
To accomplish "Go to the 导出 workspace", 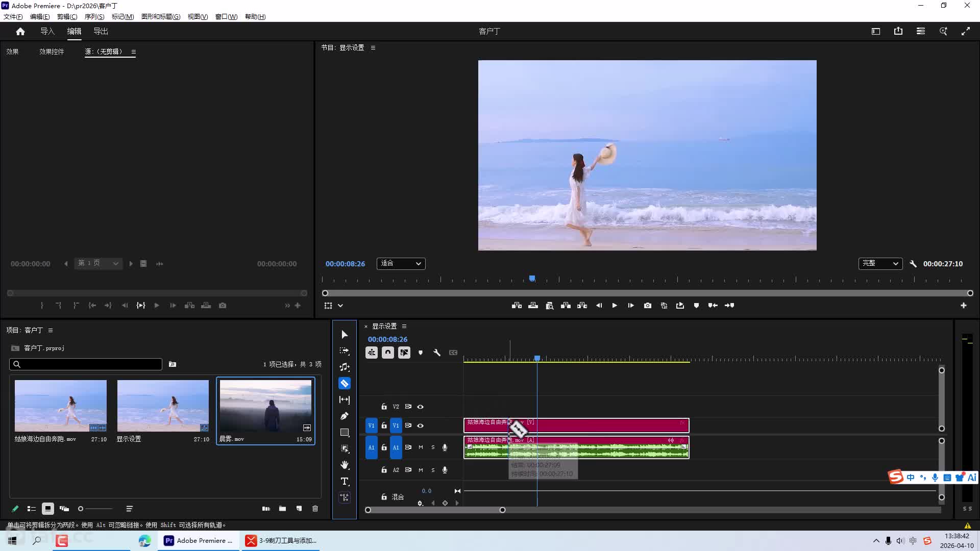I will pos(101,31).
